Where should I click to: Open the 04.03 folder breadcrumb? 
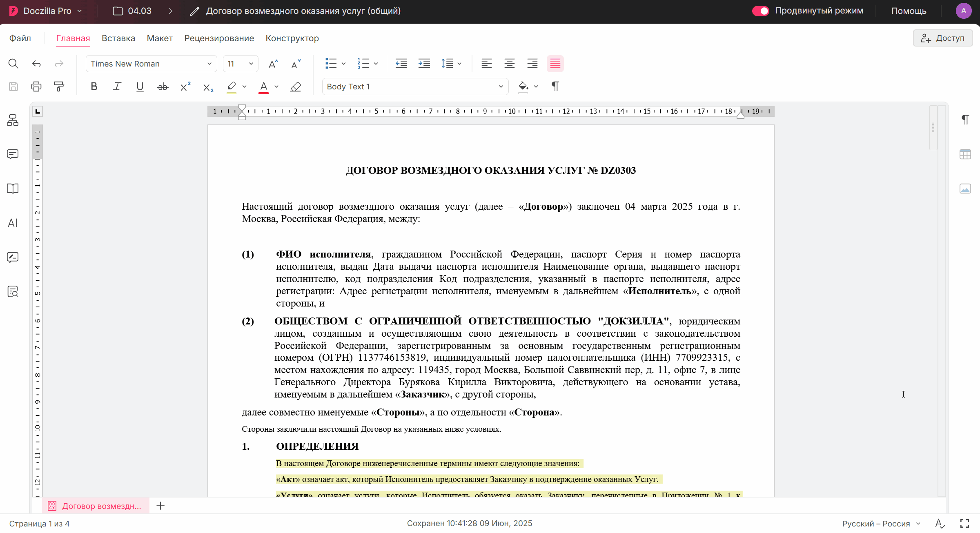(132, 11)
